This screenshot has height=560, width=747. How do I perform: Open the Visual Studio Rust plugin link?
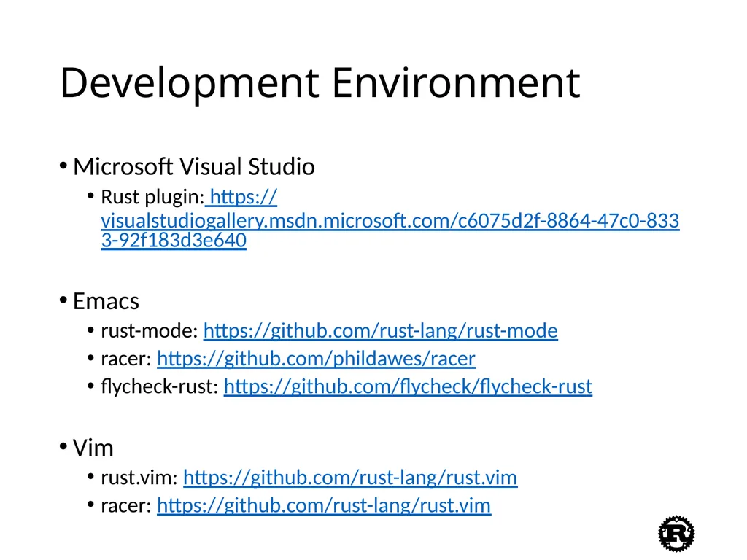click(390, 220)
